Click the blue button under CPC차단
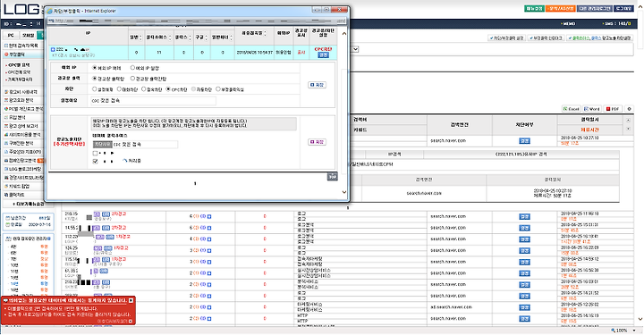This screenshot has width=644, height=335. [323, 55]
